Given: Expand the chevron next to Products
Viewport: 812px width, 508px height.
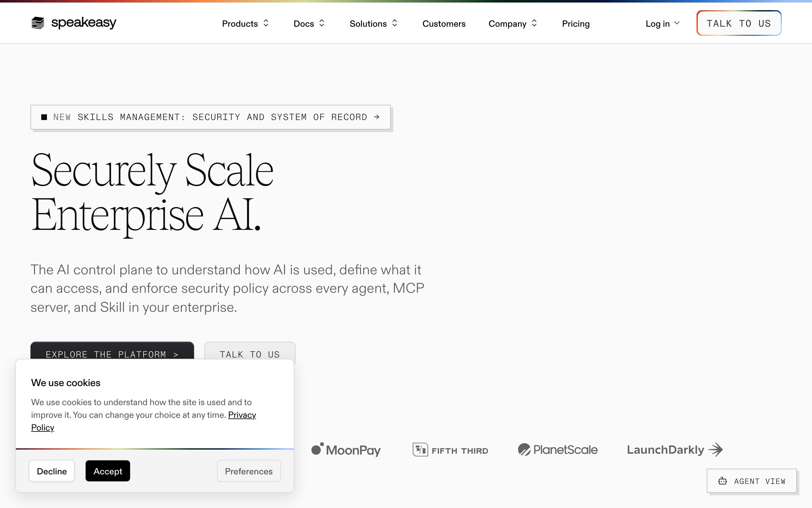Looking at the screenshot, I should (266, 23).
